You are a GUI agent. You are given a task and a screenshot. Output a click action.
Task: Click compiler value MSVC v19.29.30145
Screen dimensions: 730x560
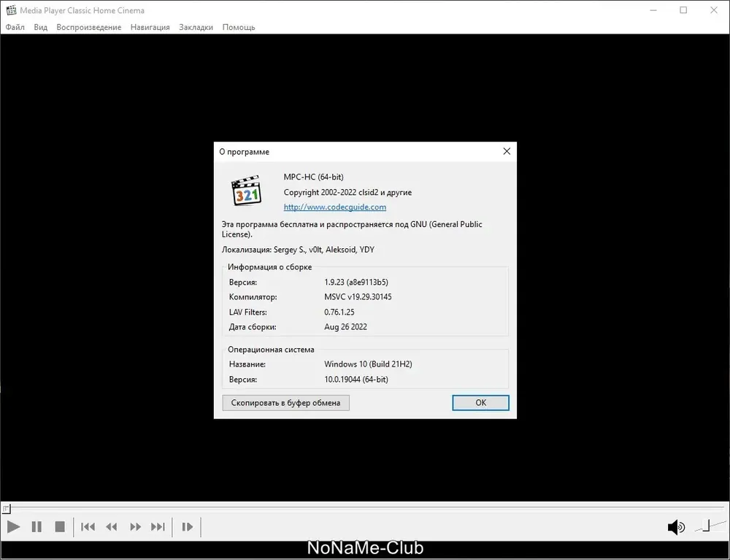click(358, 297)
